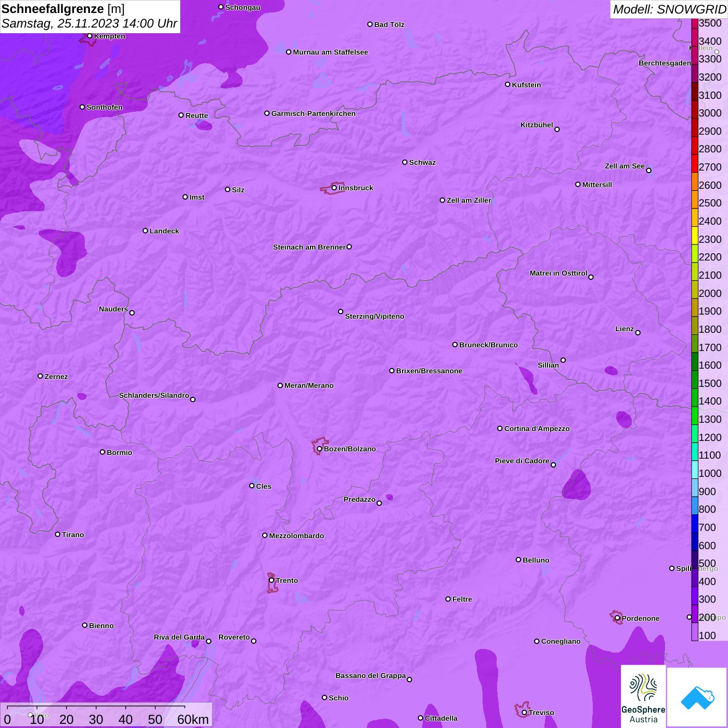Image resolution: width=728 pixels, height=728 pixels.
Task: Click the Bassano del Grappa label
Action: tap(371, 675)
